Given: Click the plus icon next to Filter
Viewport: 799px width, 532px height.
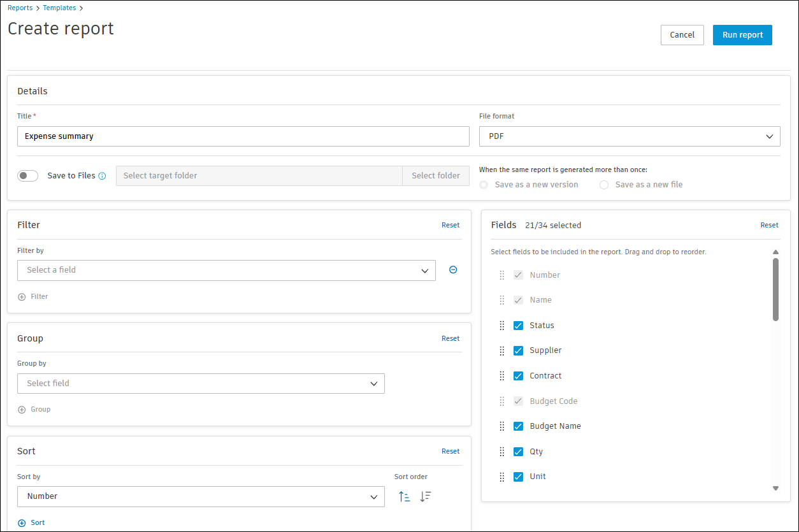Looking at the screenshot, I should pyautogui.click(x=22, y=297).
